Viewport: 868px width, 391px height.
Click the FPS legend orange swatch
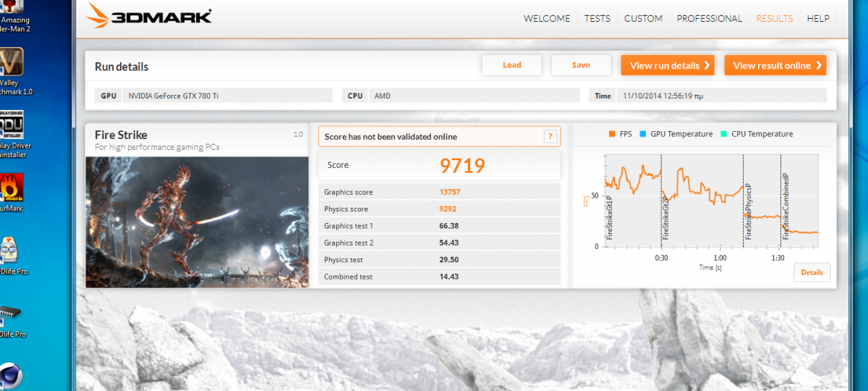(612, 134)
